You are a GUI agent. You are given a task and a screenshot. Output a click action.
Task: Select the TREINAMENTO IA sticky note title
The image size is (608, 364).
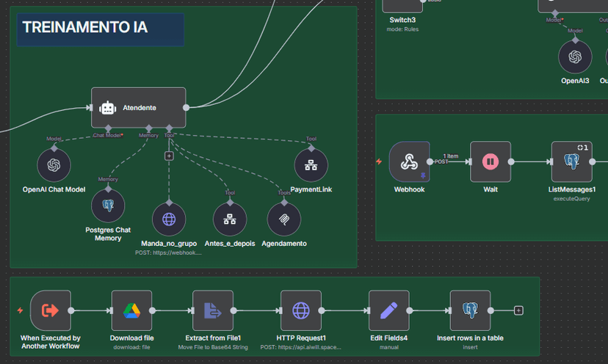[x=85, y=28]
